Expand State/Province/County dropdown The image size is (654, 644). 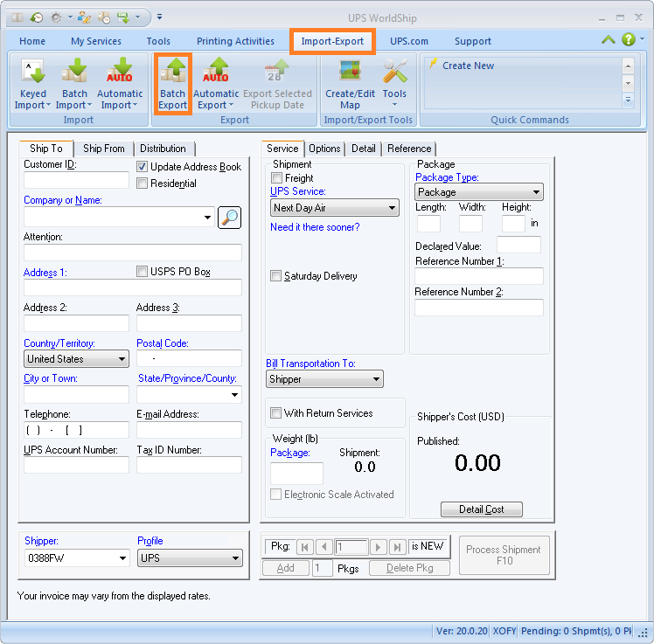click(234, 395)
